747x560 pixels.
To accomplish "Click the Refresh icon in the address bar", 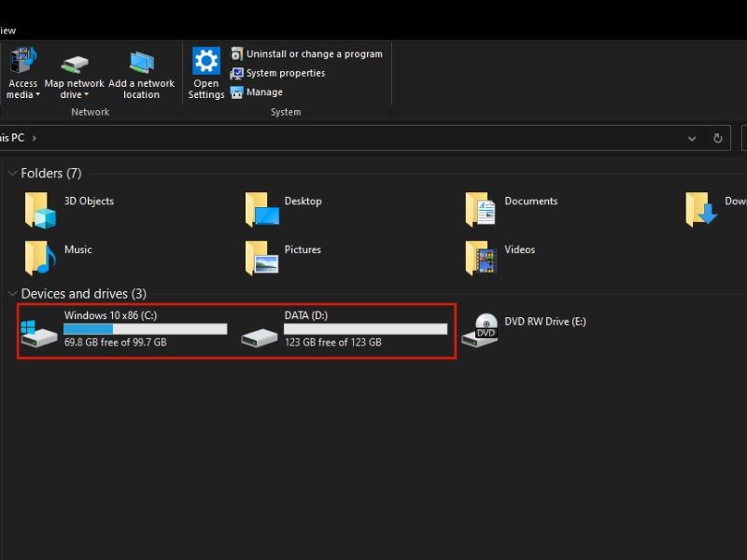I will pyautogui.click(x=717, y=137).
